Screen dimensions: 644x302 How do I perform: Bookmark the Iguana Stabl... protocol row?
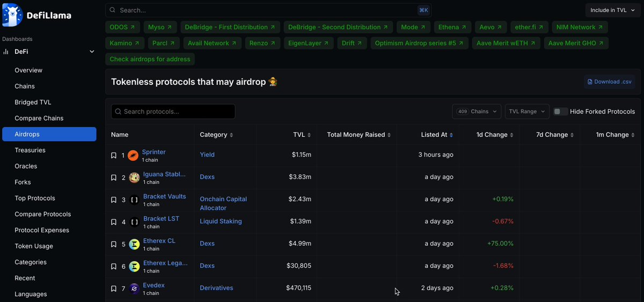click(114, 178)
